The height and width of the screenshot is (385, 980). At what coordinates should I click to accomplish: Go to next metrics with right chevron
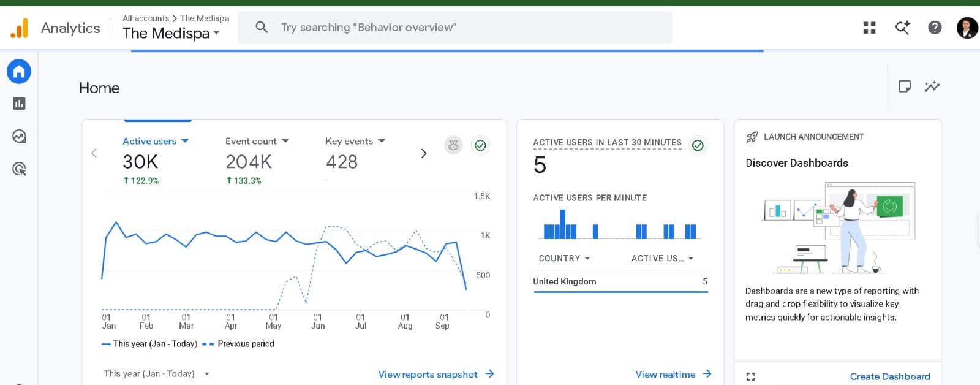tap(423, 153)
